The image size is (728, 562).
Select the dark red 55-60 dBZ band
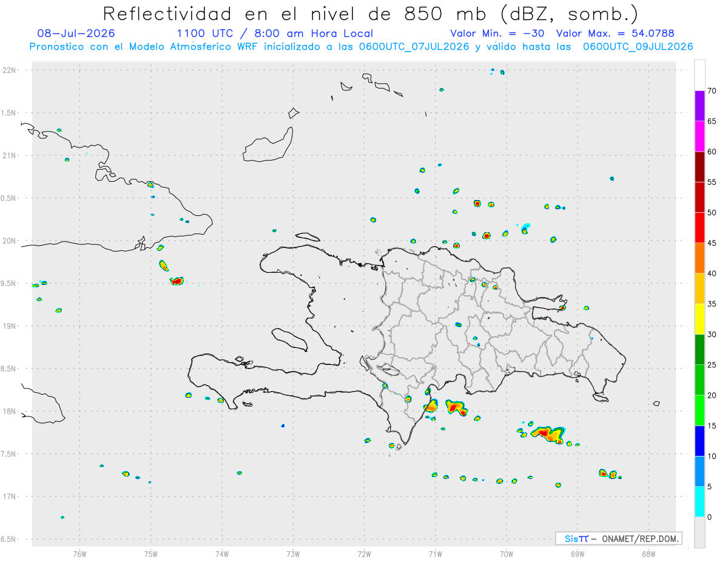(699, 167)
